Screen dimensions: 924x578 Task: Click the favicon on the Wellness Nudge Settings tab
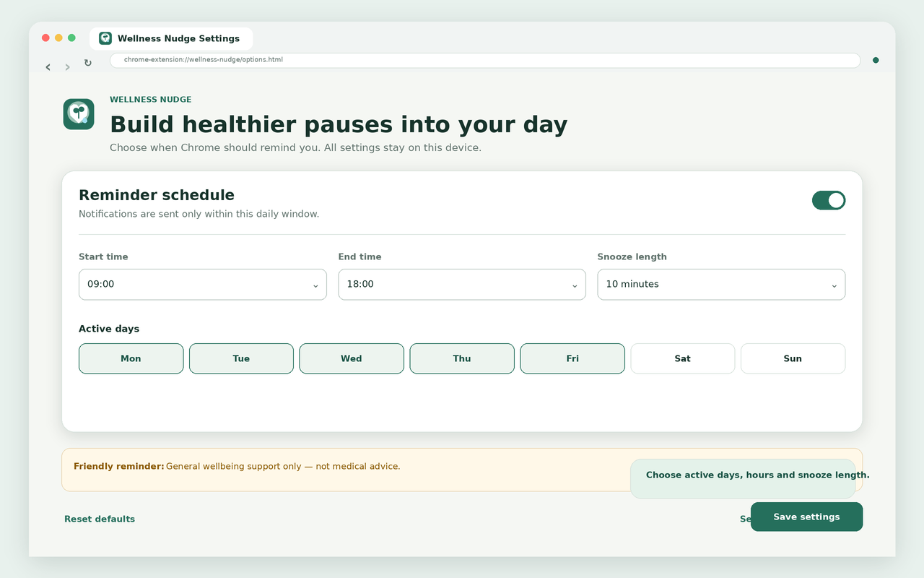click(105, 38)
